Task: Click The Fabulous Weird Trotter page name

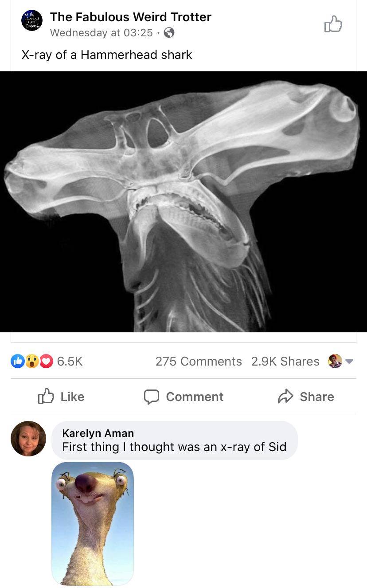Action: coord(131,17)
